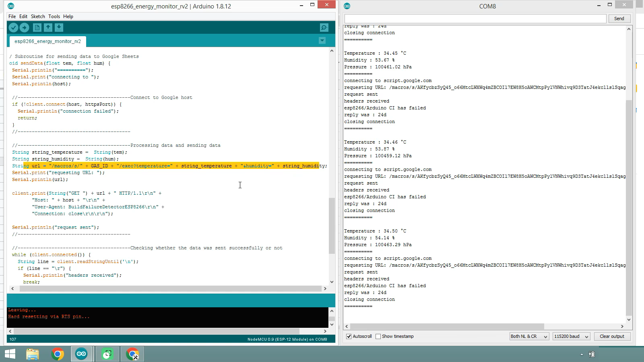This screenshot has width=644, height=362.
Task: Click the Verify checkmark button in Arduino toolbar
Action: point(13,27)
